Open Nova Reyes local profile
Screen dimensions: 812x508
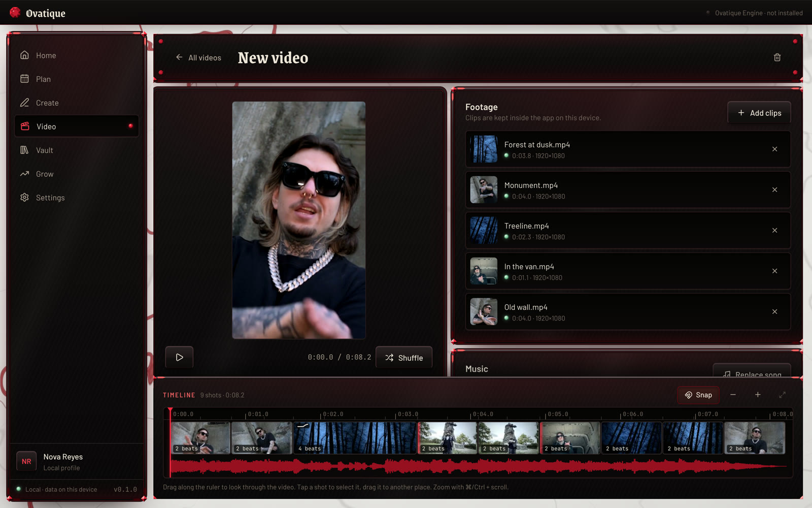(x=76, y=462)
